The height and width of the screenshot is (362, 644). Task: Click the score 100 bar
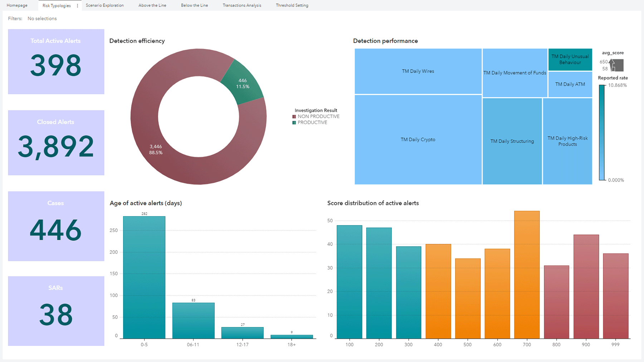click(x=349, y=282)
